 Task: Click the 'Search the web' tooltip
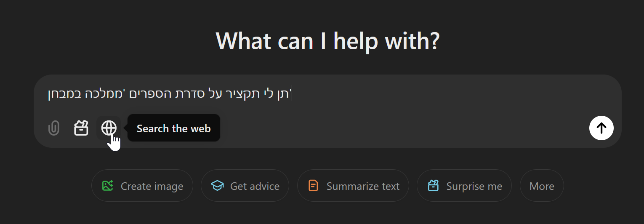tap(173, 128)
